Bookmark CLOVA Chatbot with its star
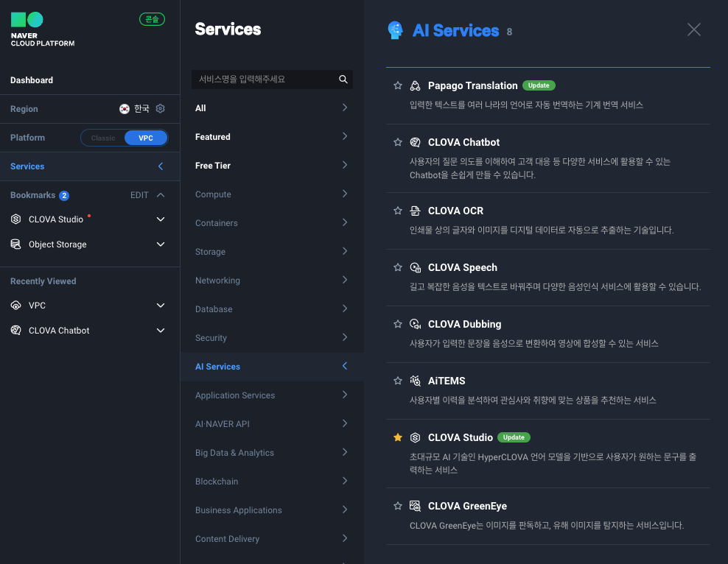The width and height of the screenshot is (728, 564). point(398,142)
